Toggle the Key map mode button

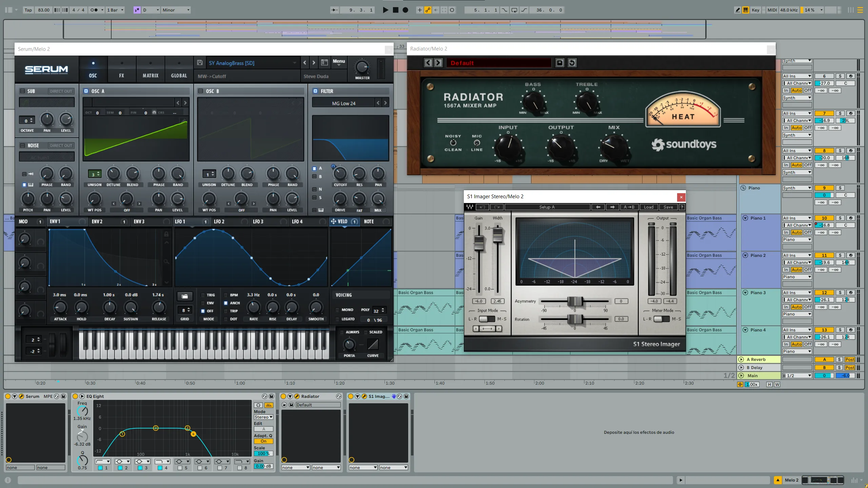tap(755, 10)
